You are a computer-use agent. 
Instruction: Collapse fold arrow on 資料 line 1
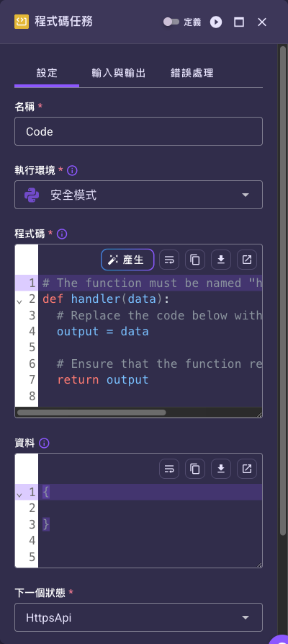tap(19, 495)
